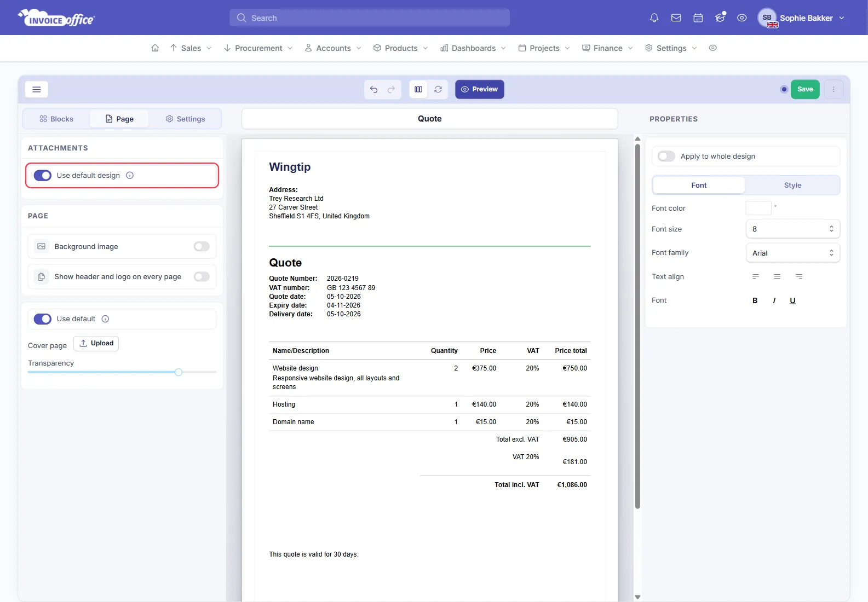Redo the last change
This screenshot has height=602, width=868.
[391, 89]
